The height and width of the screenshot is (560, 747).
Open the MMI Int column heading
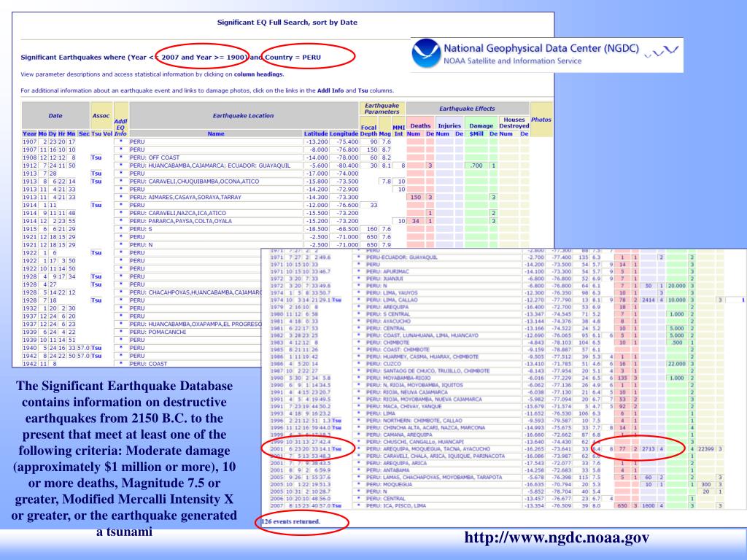pos(399,131)
